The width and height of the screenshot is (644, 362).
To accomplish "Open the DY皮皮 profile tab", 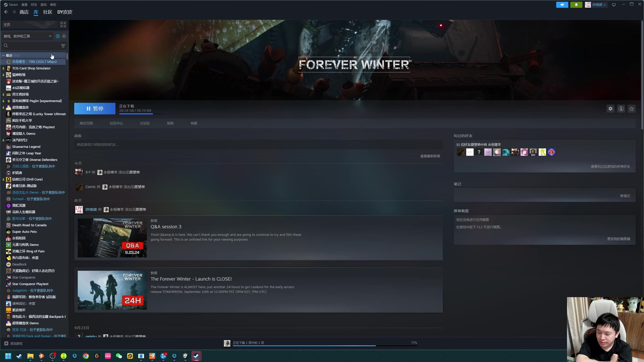I will [x=65, y=12].
